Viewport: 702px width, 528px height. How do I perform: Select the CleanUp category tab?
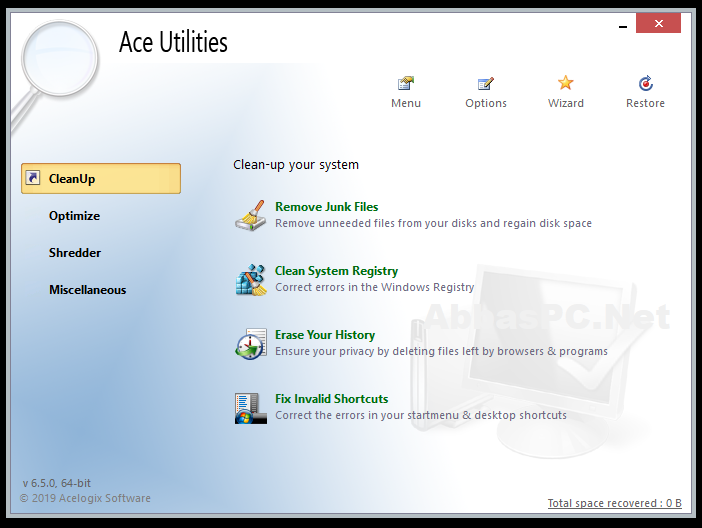click(101, 179)
